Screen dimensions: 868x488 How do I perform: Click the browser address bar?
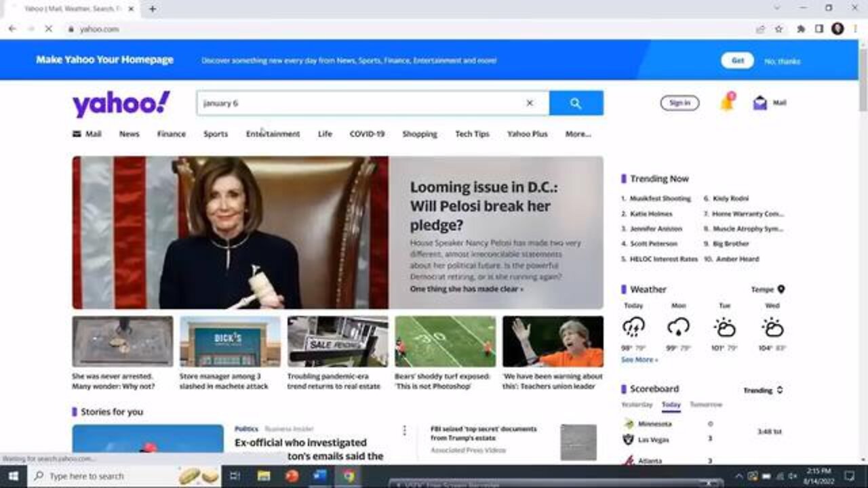(407, 29)
